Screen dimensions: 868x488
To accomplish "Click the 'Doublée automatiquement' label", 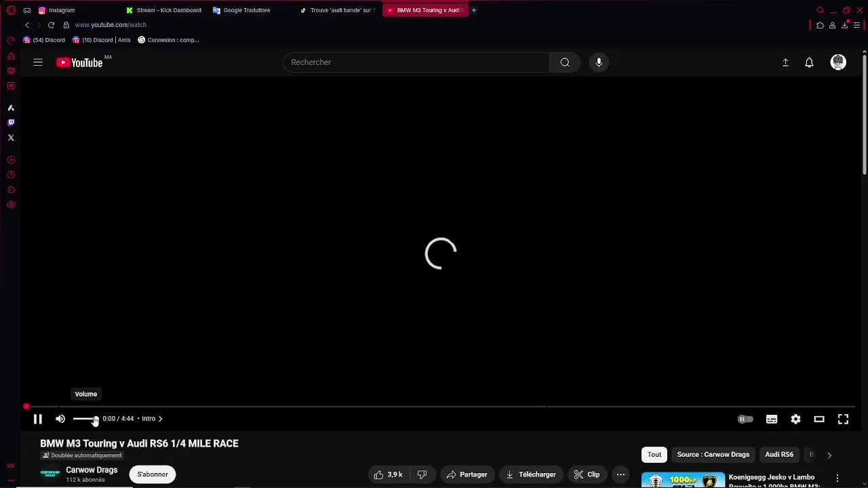I will pos(82,455).
